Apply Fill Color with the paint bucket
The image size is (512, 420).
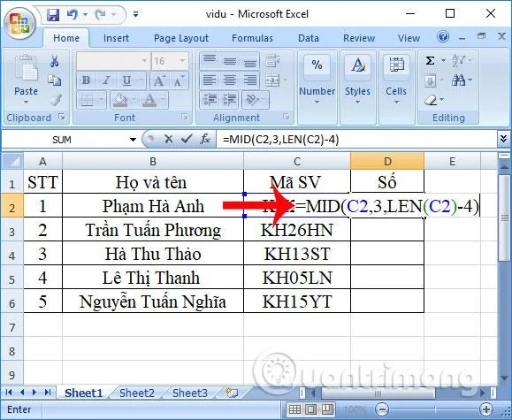point(120,100)
